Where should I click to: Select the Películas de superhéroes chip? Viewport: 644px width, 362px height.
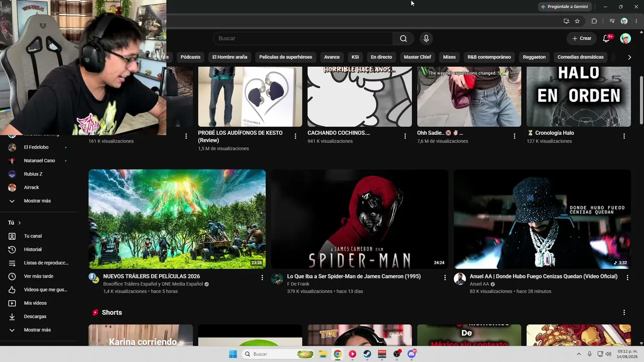[286, 57]
